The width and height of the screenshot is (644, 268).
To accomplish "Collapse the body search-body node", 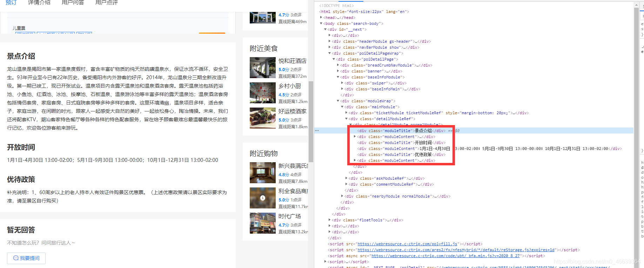I will click(x=321, y=23).
